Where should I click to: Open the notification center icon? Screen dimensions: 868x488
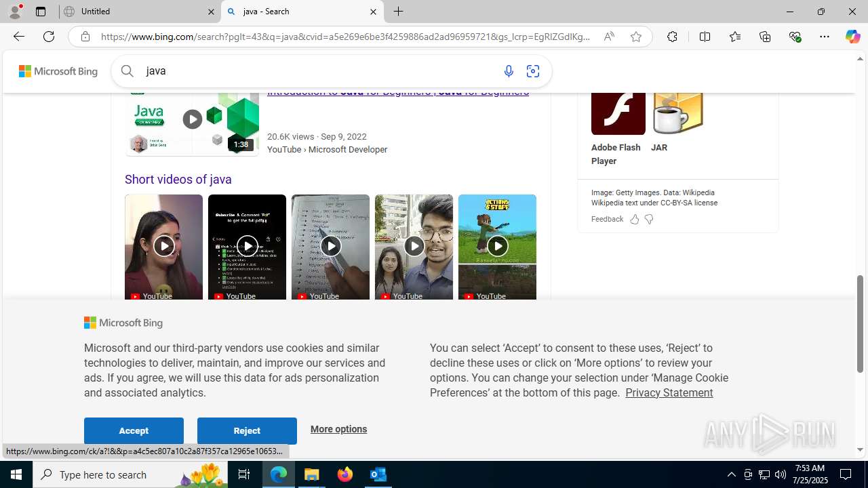pos(846,474)
